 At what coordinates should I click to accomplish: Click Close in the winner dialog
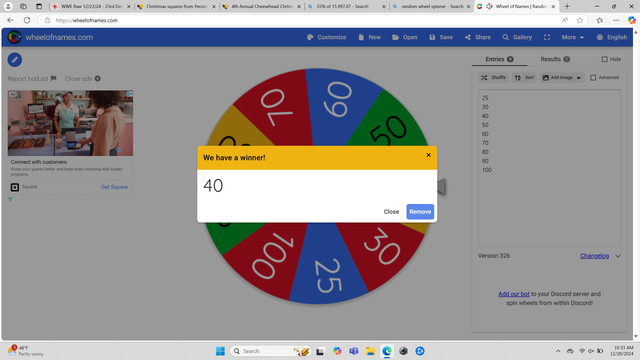coord(391,211)
